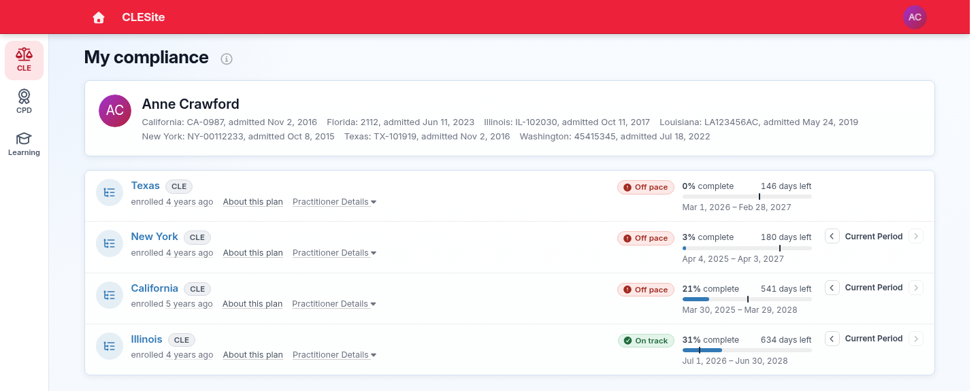Click the CLE tag next to Texas

(x=179, y=186)
